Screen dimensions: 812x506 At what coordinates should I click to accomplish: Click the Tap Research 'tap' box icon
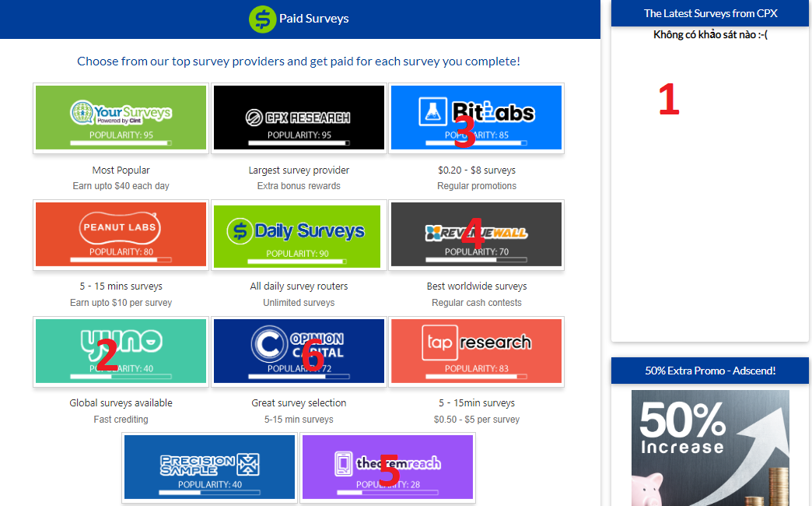click(x=439, y=343)
